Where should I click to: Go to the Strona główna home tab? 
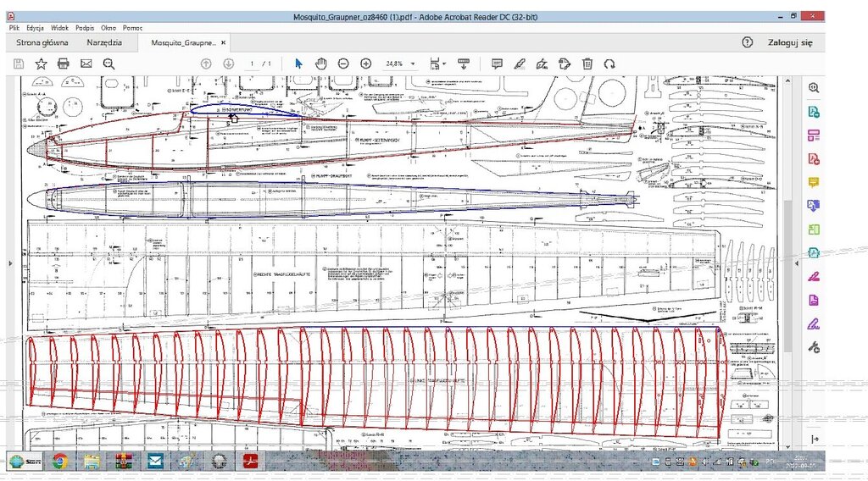tap(42, 42)
